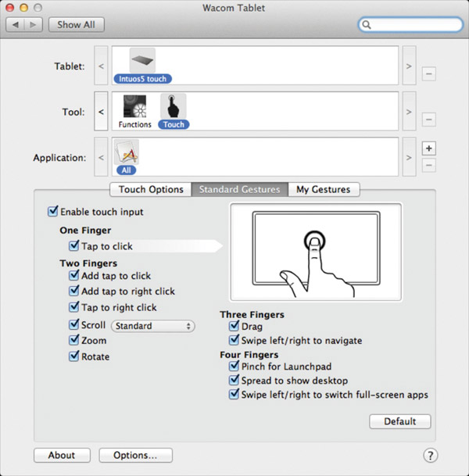Uncheck One Finger Tap to click
The image size is (469, 476).
pos(74,245)
